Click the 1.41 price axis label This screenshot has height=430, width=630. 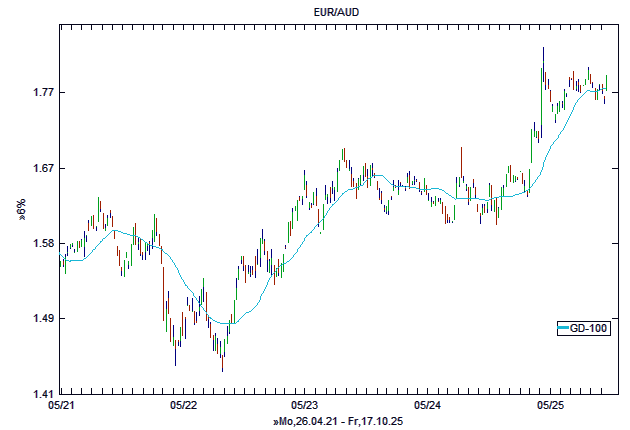pos(40,394)
